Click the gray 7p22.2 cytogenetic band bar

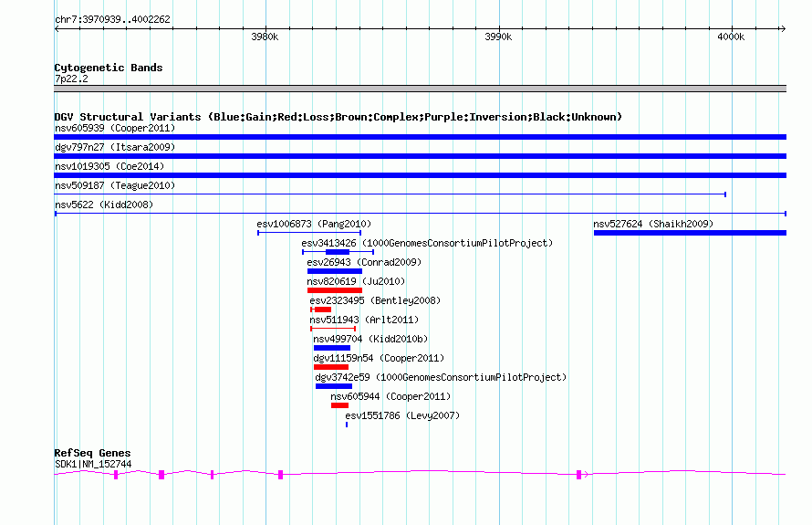(420, 89)
